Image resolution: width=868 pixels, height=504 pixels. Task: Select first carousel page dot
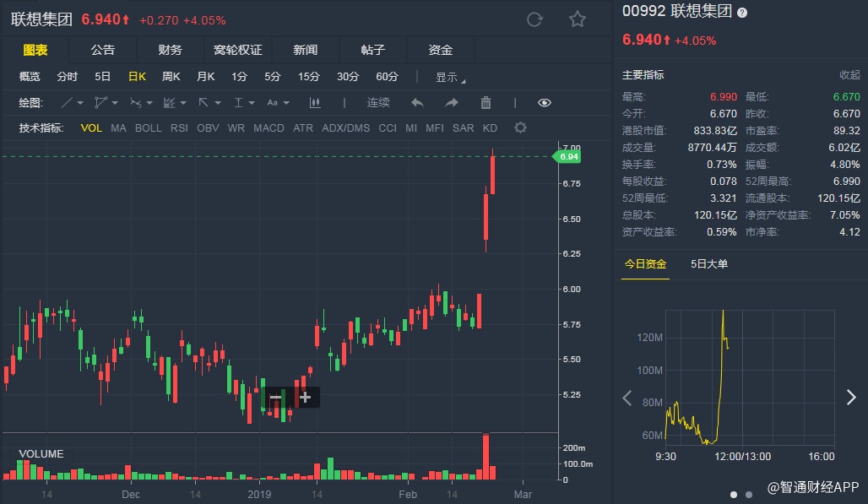(x=734, y=495)
